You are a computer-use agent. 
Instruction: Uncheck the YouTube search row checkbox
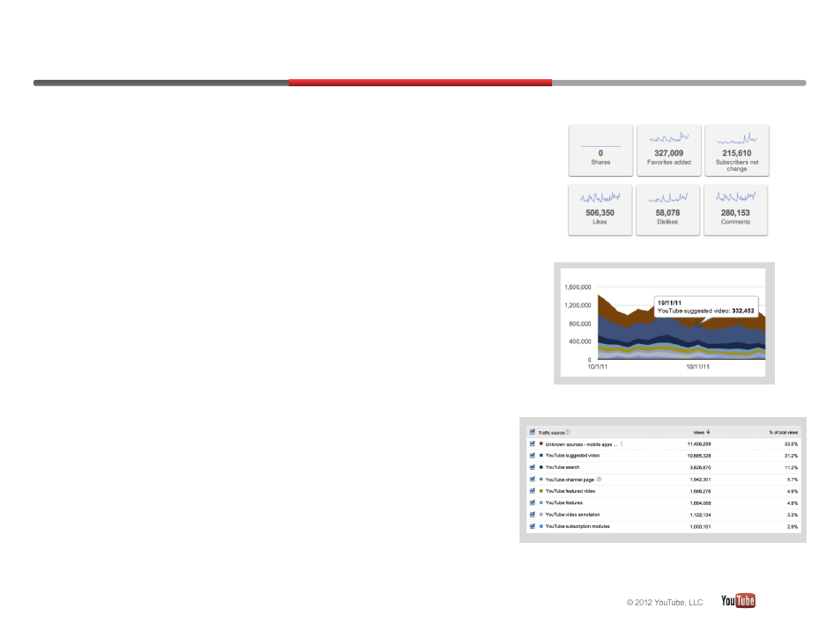[x=532, y=467]
